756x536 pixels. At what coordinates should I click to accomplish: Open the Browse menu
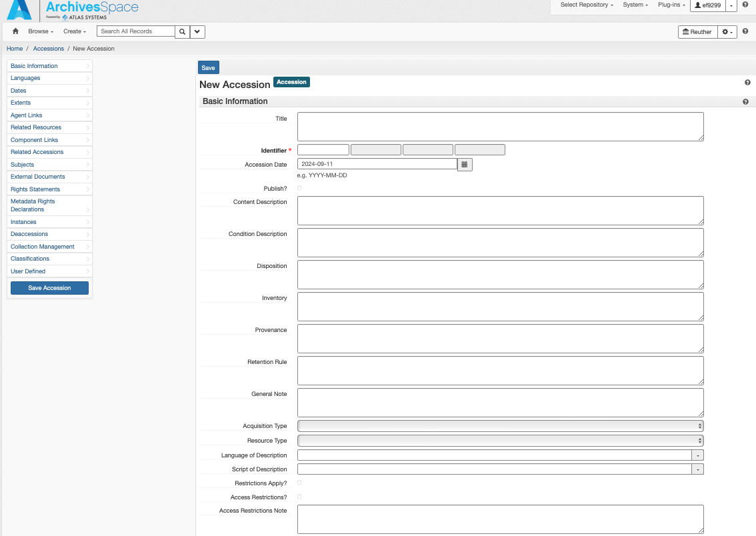pos(40,31)
